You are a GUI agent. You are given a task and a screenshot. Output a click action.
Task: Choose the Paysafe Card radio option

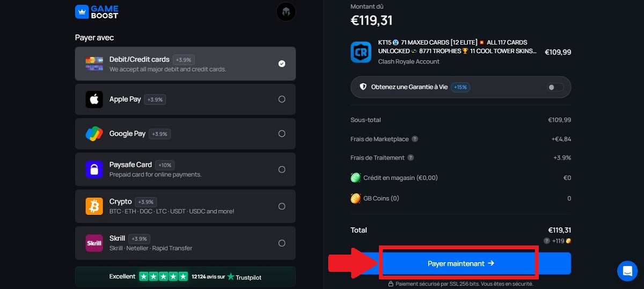(282, 169)
